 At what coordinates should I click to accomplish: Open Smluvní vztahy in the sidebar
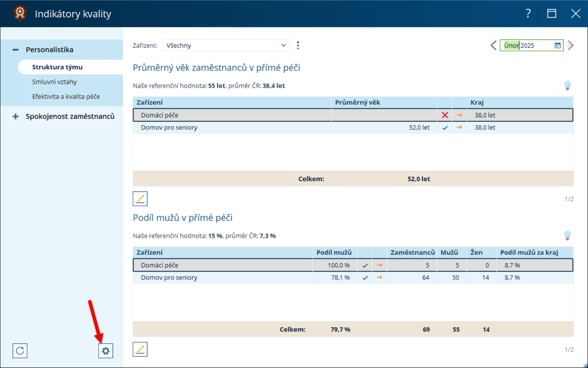click(x=55, y=82)
